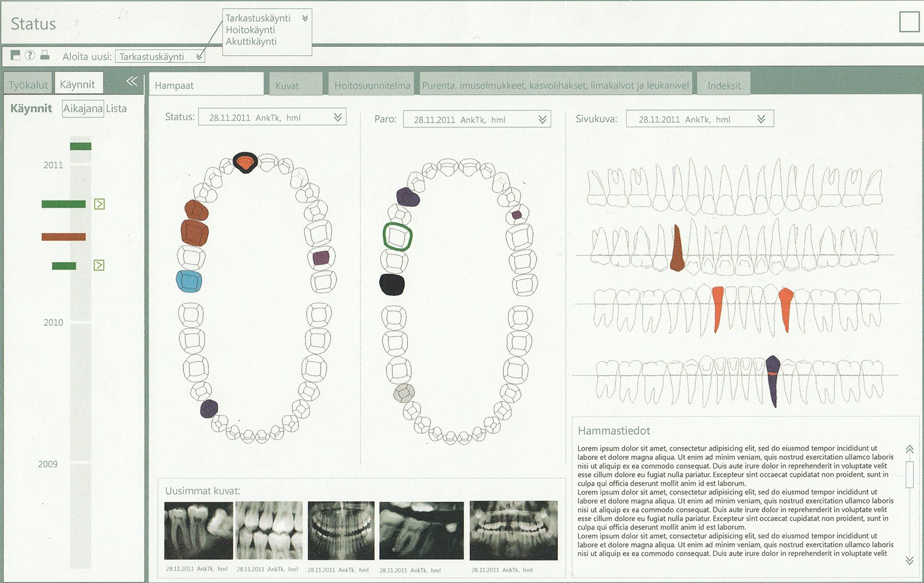Click the long green visit bar below 2011
This screenshot has width=924, height=583.
(x=64, y=204)
